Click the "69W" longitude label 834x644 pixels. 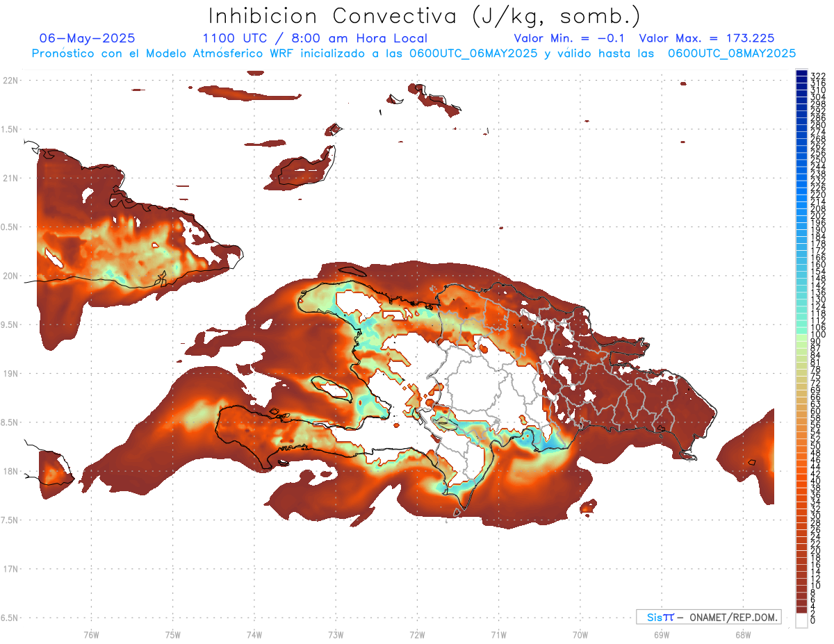(x=662, y=634)
